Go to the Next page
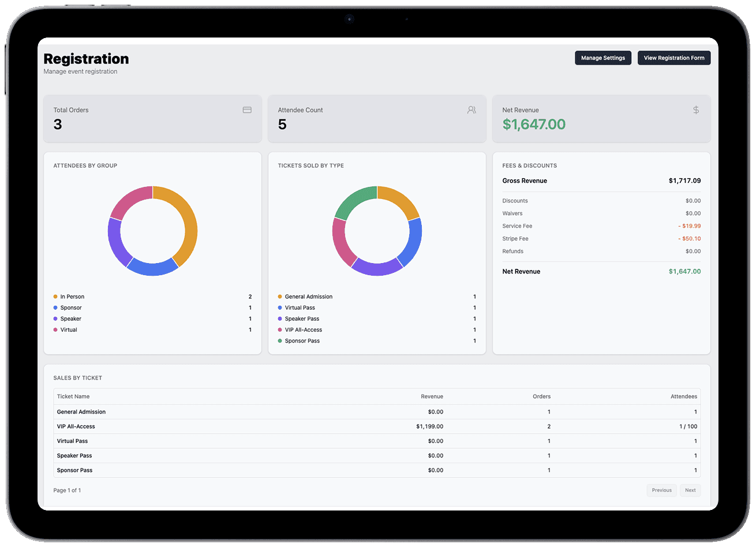756x548 pixels. coord(690,490)
